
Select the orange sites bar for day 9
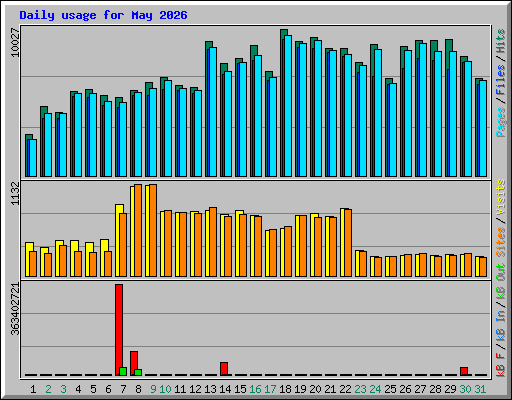click(x=153, y=230)
